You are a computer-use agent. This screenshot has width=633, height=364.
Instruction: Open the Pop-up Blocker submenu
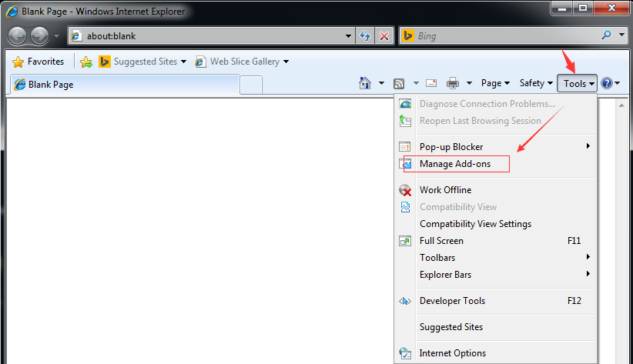[496, 146]
